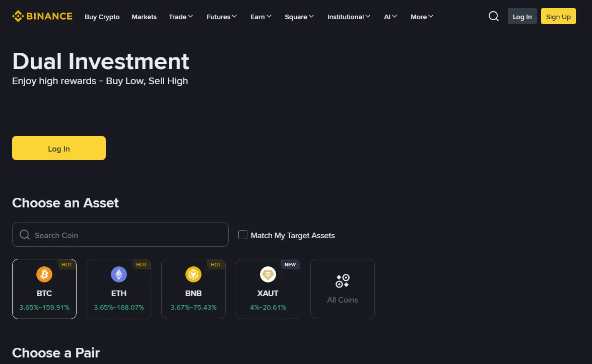Screen dimensions: 592x364
Task: Click the large yellow Log In button
Action: tap(59, 148)
